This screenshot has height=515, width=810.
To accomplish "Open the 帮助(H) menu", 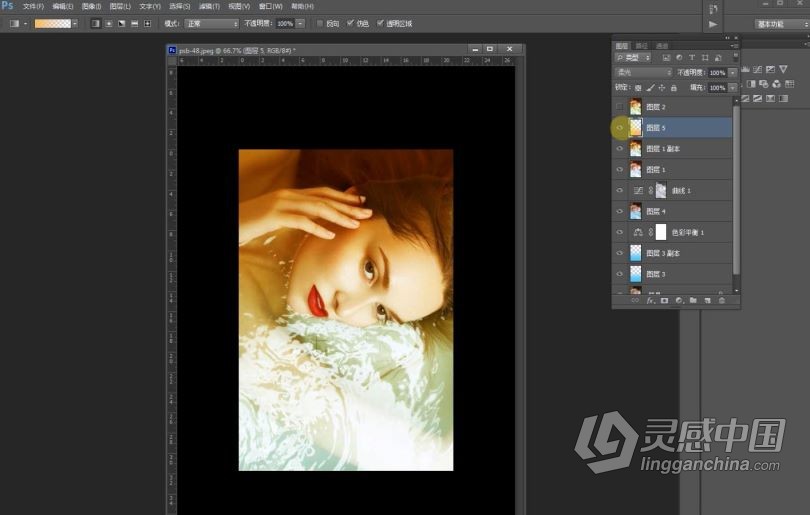I will click(302, 6).
